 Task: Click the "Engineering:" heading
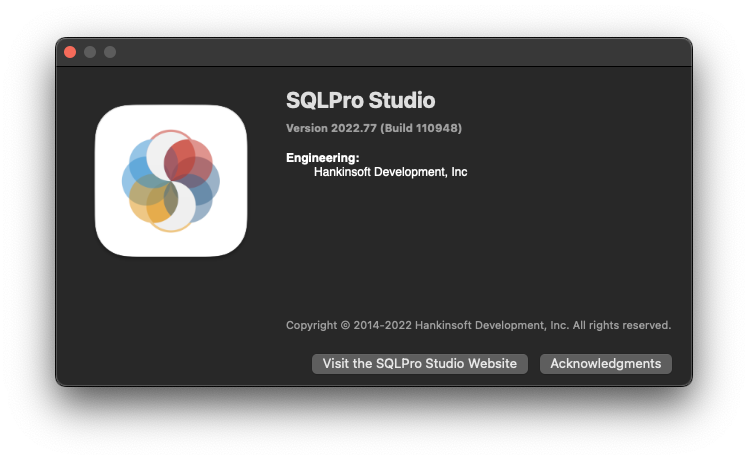[322, 158]
